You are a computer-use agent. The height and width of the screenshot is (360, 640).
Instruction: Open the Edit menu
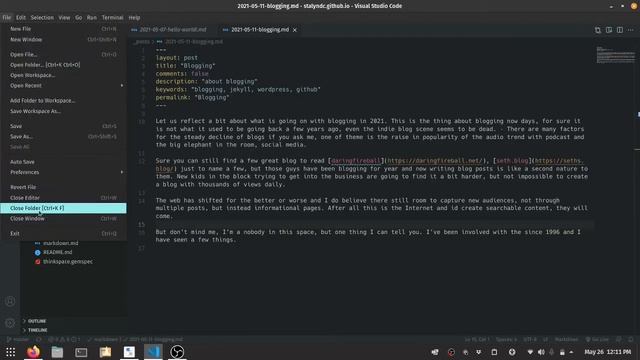point(21,18)
